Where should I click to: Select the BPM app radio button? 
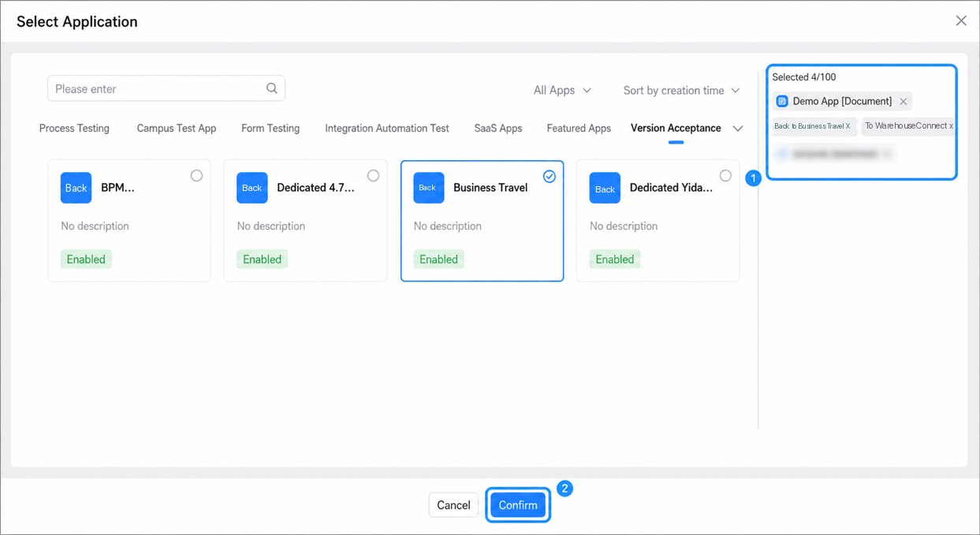pyautogui.click(x=196, y=176)
